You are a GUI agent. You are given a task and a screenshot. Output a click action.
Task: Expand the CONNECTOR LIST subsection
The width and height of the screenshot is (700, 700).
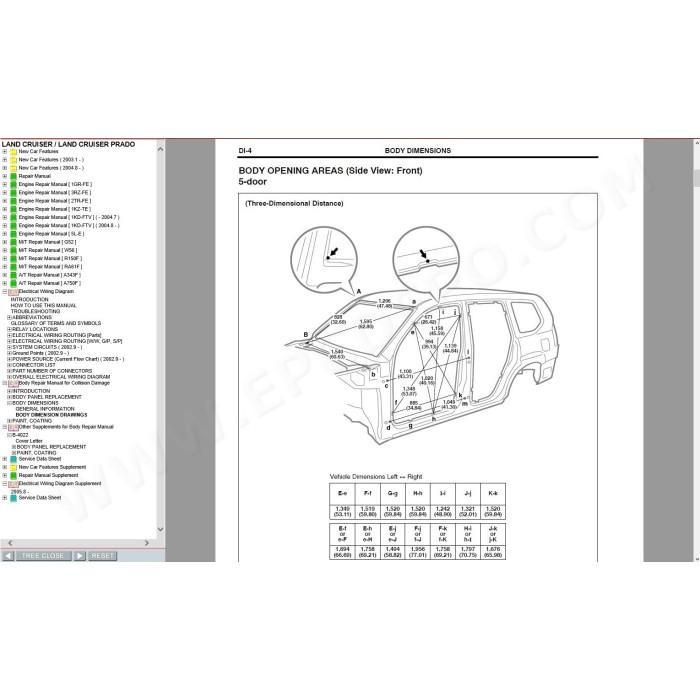pyautogui.click(x=9, y=365)
